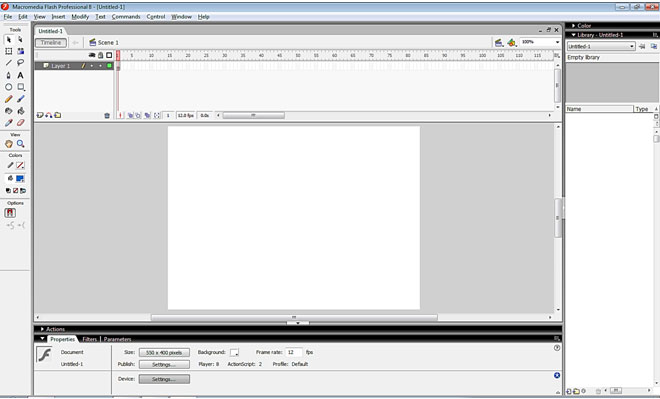Select the Hand tool
Screen dimensions: 660x399
click(x=8, y=144)
